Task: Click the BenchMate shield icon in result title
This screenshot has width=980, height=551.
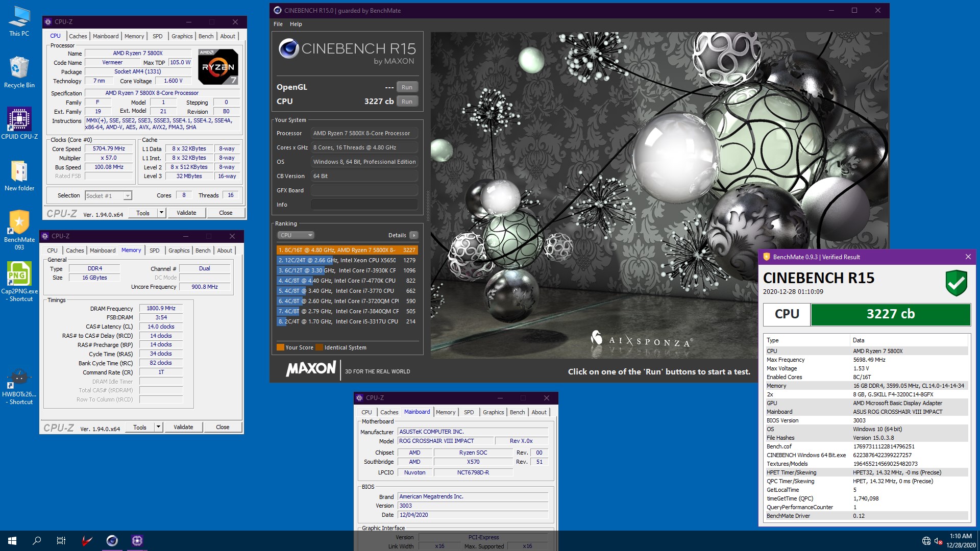Action: [x=766, y=257]
